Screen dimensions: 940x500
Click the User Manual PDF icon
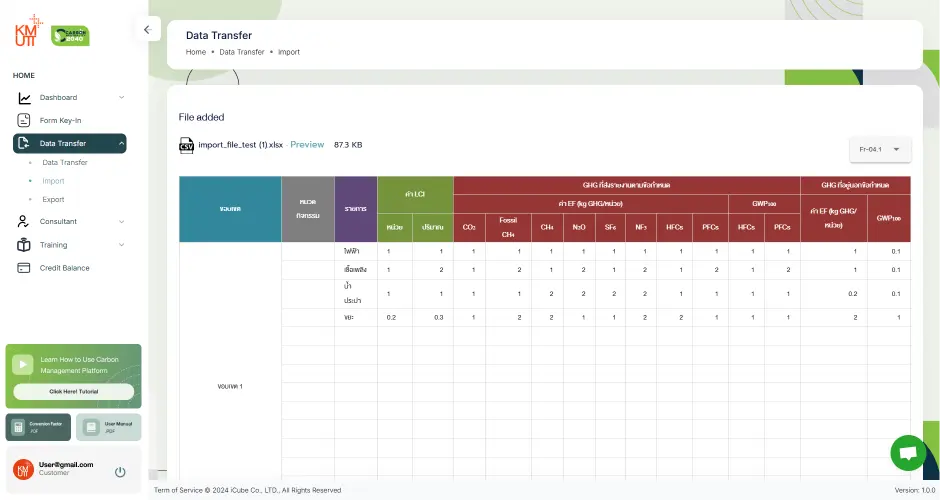[x=91, y=427]
